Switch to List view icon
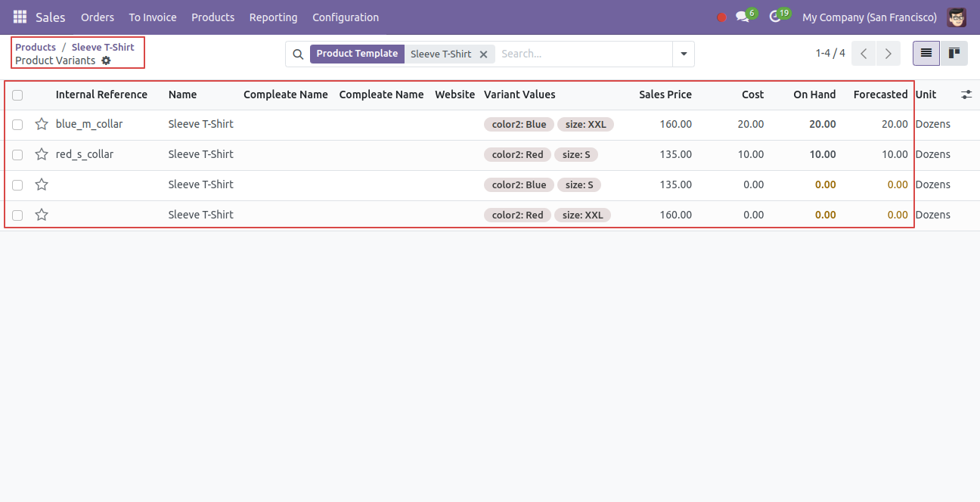Screen dimensions: 980x502 click(926, 54)
